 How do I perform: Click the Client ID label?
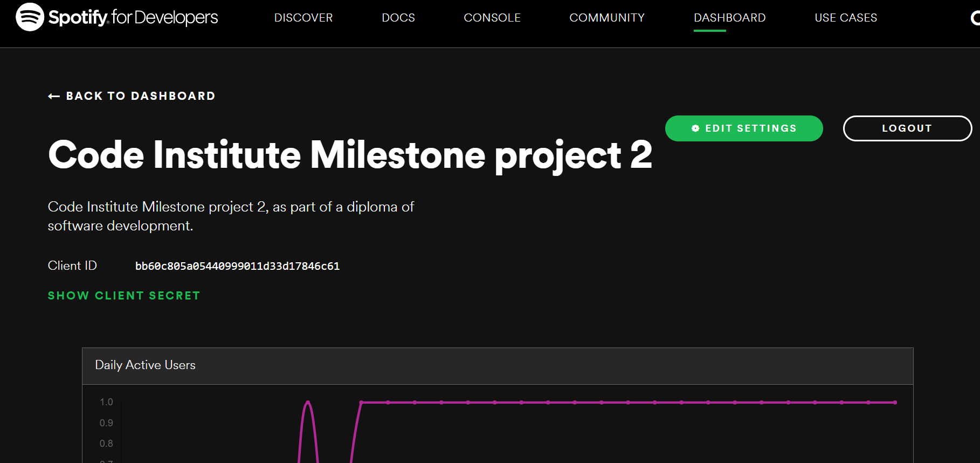point(72,265)
